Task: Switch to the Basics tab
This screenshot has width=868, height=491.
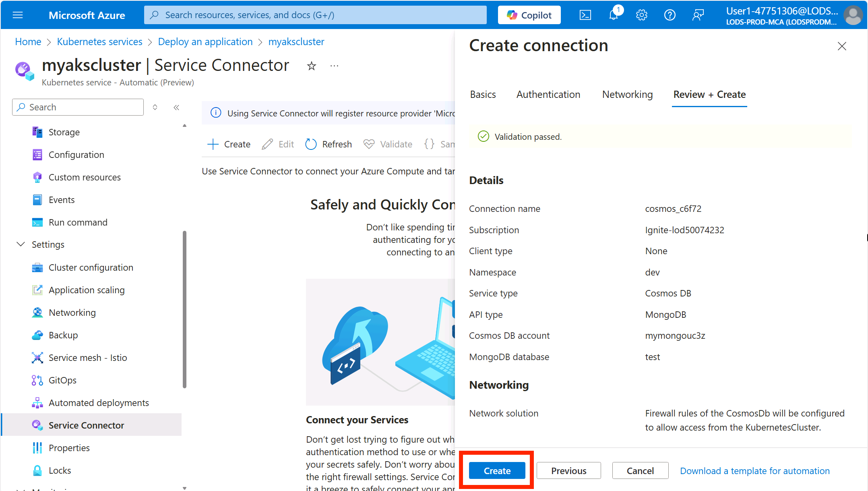Action: pyautogui.click(x=483, y=94)
